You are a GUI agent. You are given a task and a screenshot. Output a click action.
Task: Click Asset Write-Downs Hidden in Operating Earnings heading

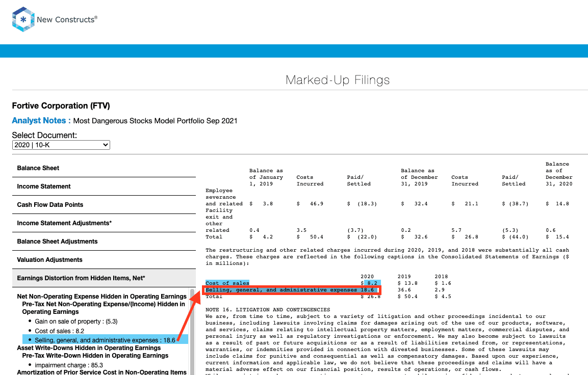coord(89,348)
